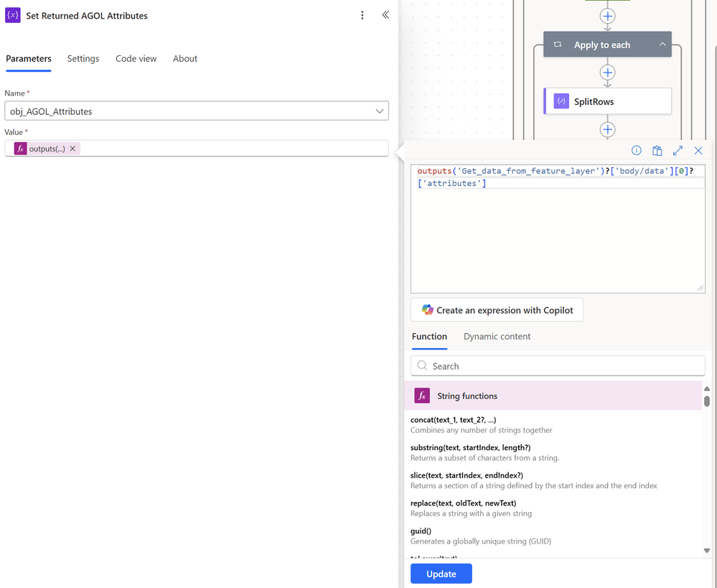717x588 pixels.
Task: Click Create an expression with Copilot
Action: pos(497,309)
